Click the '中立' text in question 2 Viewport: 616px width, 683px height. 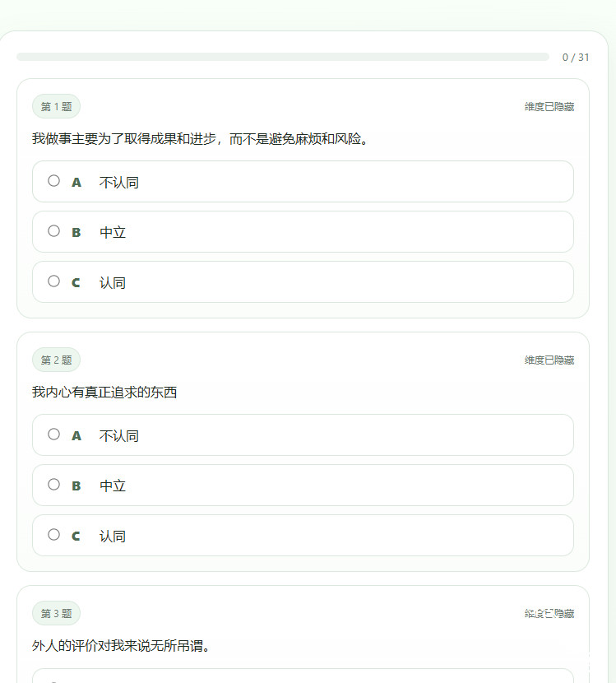coord(113,486)
